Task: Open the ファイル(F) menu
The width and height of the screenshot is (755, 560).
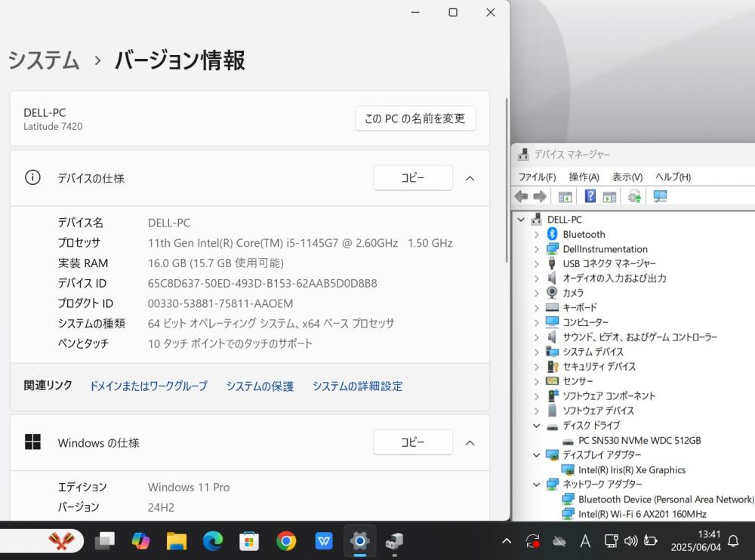Action: click(537, 177)
